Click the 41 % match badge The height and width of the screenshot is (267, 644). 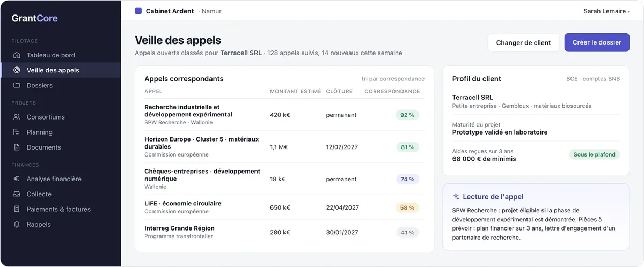coord(408,233)
